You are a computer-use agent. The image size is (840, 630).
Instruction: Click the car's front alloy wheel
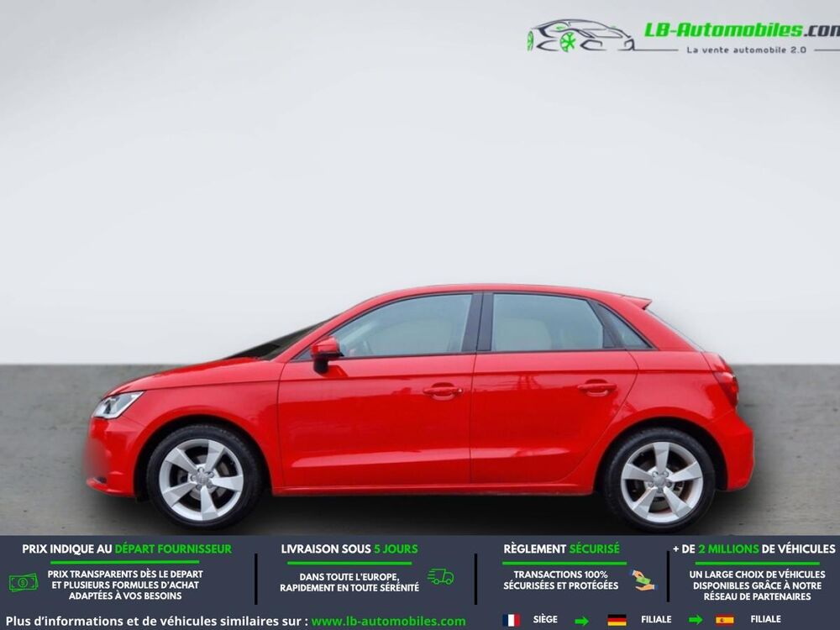tap(203, 479)
